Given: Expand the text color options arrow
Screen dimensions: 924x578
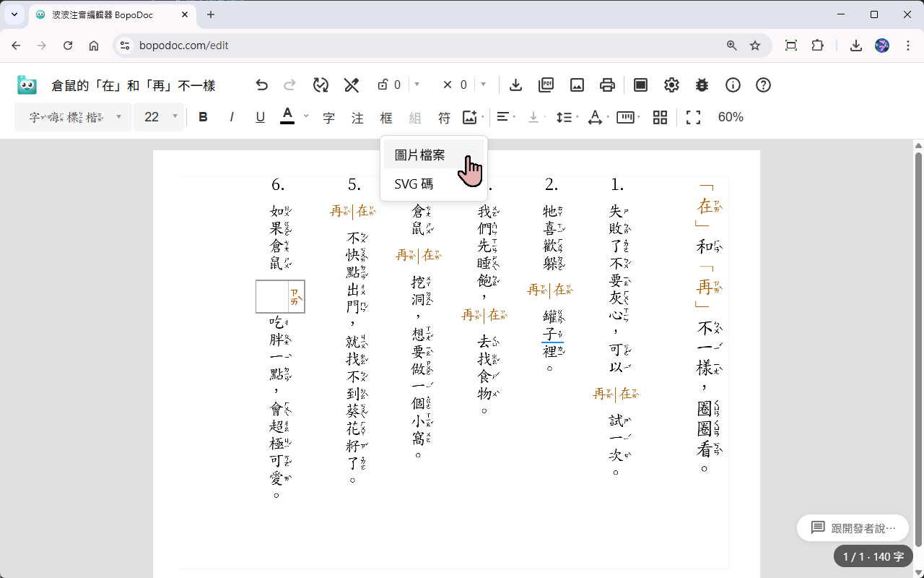Looking at the screenshot, I should pyautogui.click(x=305, y=117).
